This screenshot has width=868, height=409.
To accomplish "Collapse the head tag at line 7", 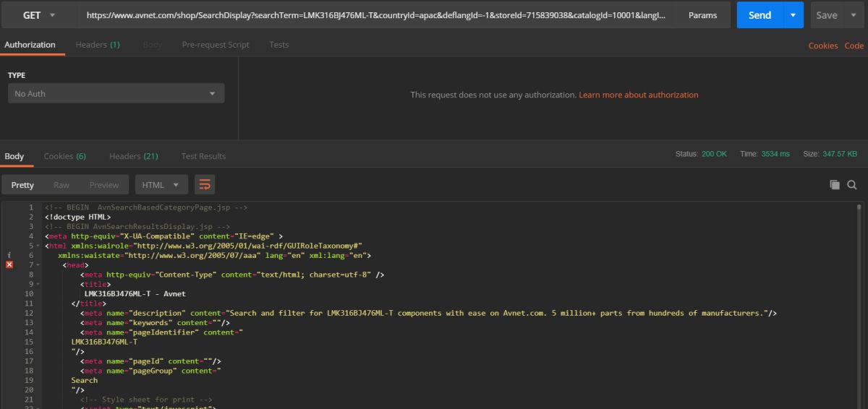I will click(38, 265).
